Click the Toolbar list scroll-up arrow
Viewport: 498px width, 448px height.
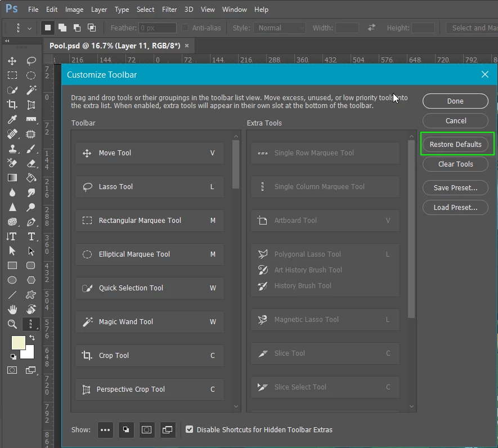[x=236, y=136]
